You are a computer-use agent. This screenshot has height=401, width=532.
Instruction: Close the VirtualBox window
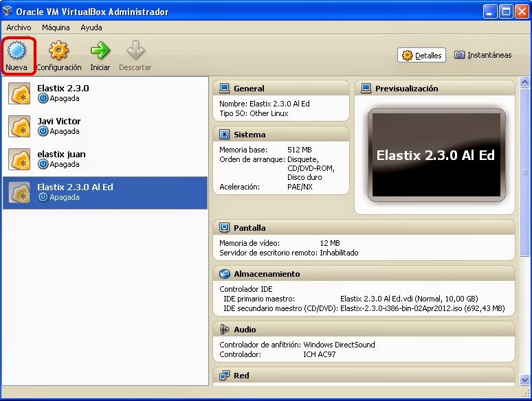pos(522,12)
